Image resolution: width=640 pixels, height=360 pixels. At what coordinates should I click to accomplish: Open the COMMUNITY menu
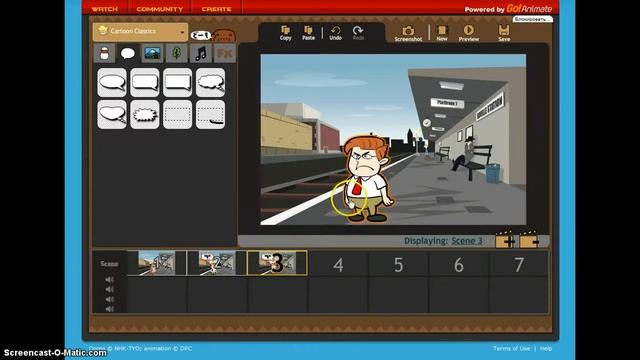[160, 9]
